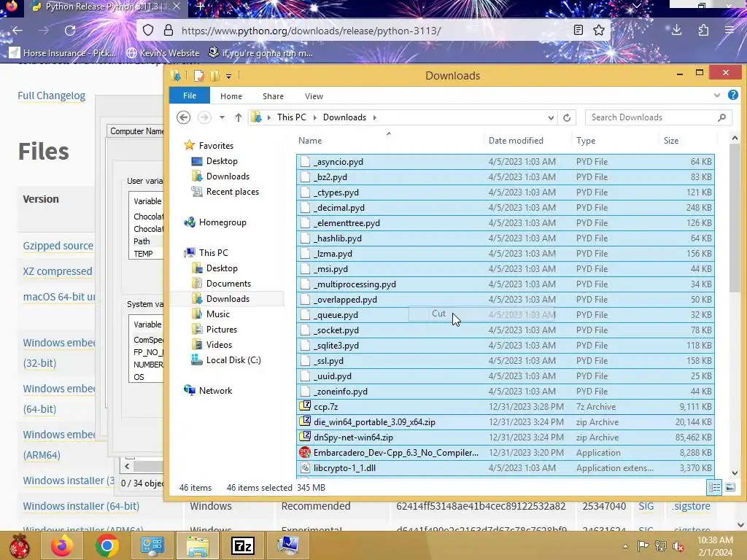Select Desktop under Favorites

pyautogui.click(x=222, y=161)
